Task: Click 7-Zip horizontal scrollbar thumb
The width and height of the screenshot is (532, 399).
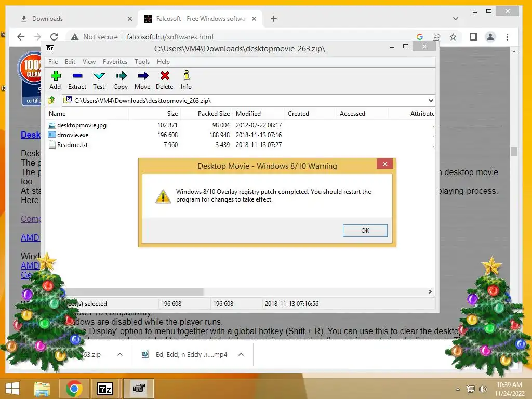Action: (x=135, y=292)
